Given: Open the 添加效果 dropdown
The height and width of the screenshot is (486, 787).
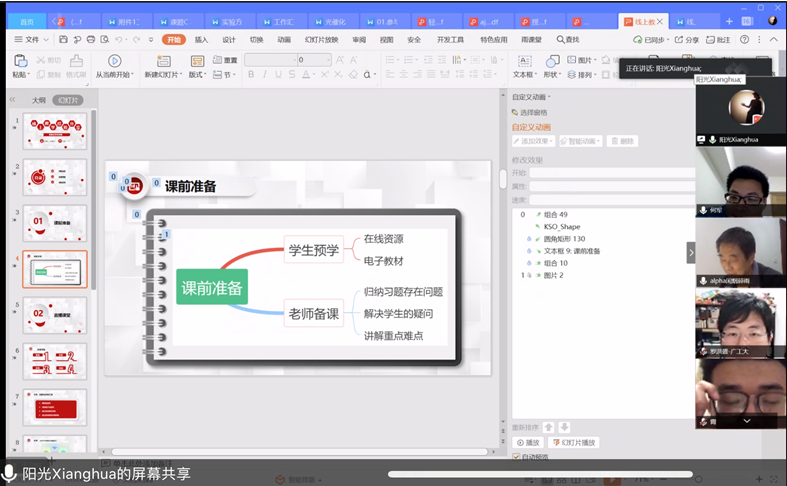Looking at the screenshot, I should [533, 141].
